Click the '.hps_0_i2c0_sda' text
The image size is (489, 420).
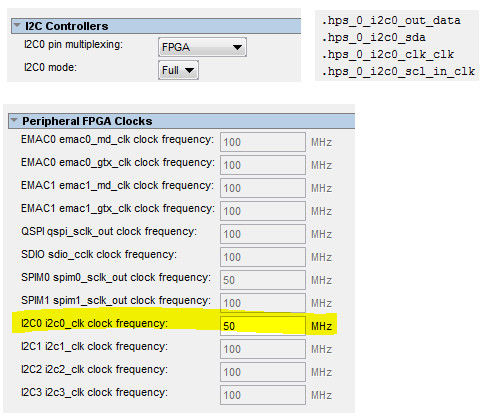click(374, 37)
